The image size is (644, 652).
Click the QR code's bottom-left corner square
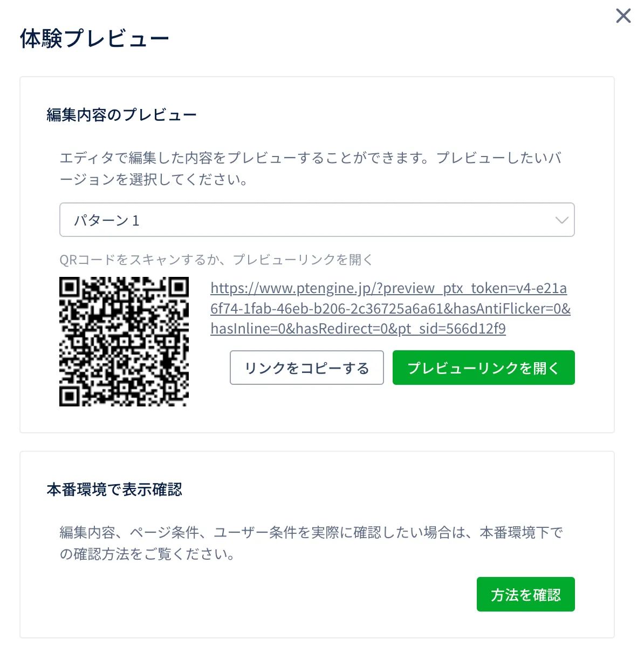(x=70, y=396)
